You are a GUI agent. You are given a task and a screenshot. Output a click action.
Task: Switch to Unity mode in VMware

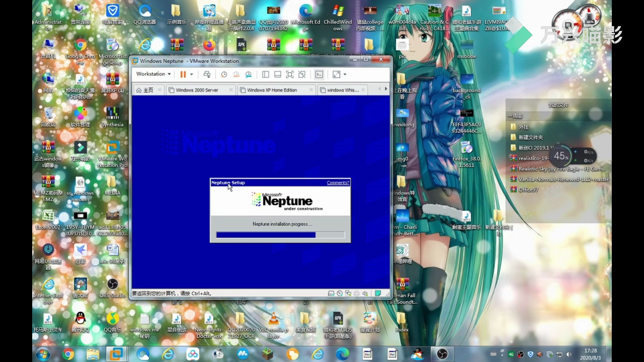[302, 74]
